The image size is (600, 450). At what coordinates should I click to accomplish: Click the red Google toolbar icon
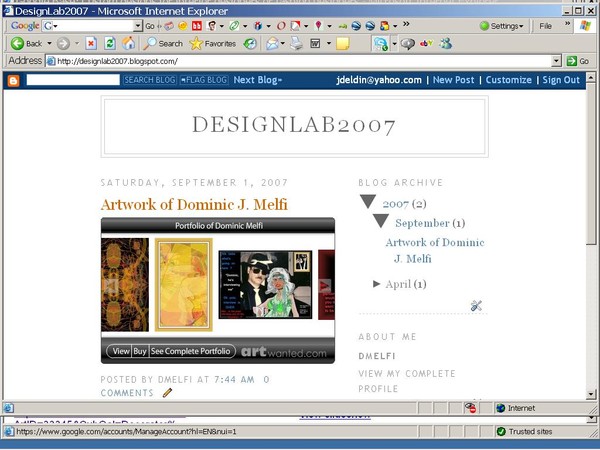[x=197, y=26]
